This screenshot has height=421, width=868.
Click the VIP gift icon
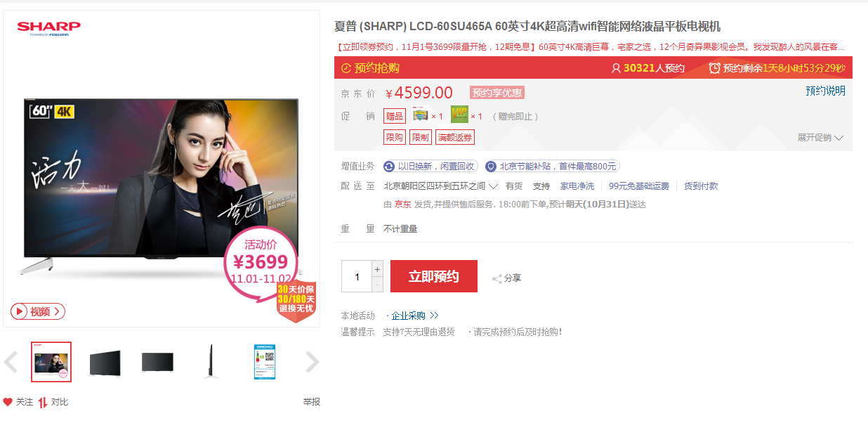pos(459,115)
